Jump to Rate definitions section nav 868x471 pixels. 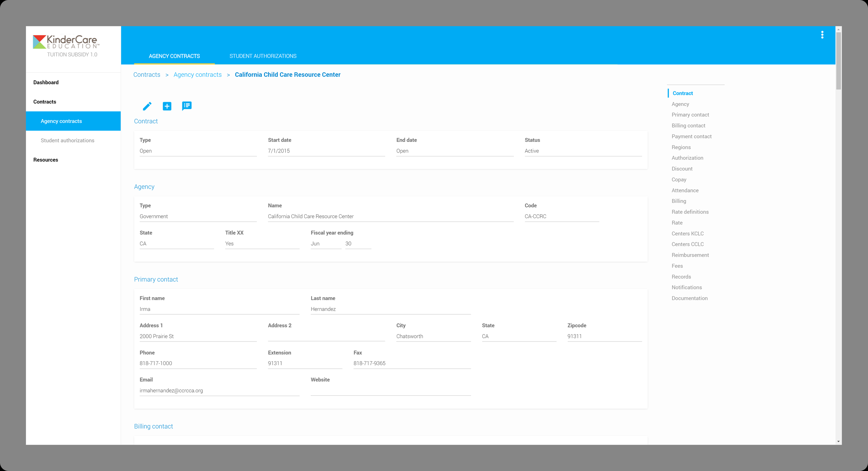[x=690, y=212]
